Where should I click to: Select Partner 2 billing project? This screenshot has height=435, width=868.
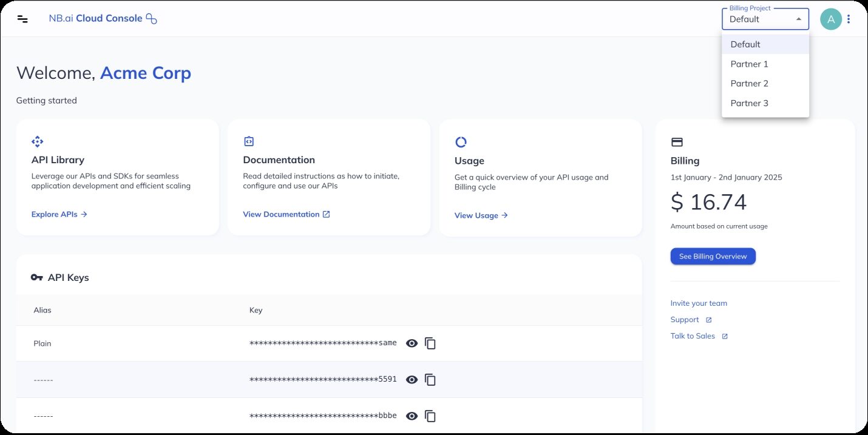tap(765, 83)
